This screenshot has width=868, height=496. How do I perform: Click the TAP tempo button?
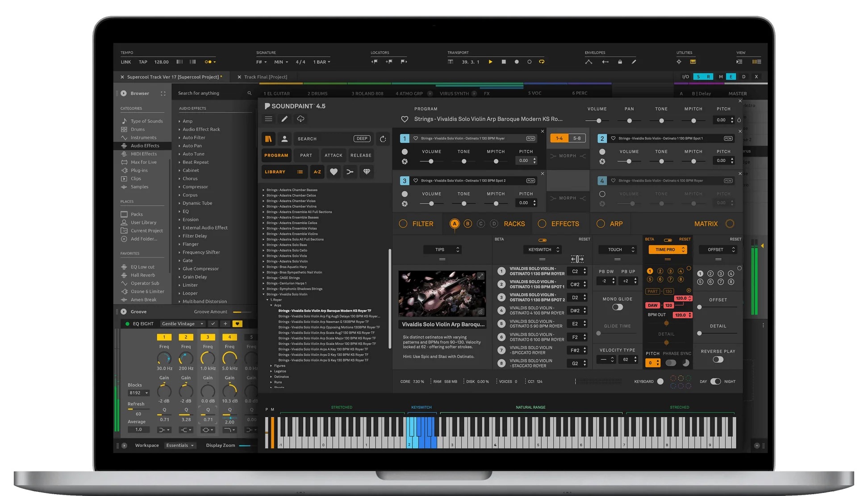[143, 62]
